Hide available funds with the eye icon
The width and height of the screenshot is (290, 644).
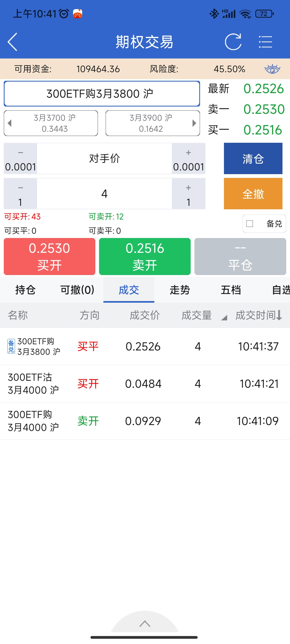[x=272, y=69]
